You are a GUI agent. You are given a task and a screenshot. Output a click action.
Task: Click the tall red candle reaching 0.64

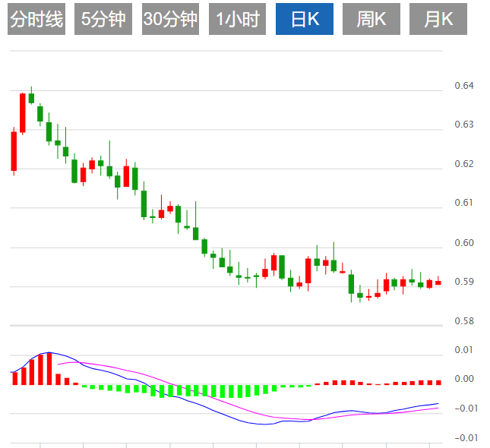coord(23,113)
